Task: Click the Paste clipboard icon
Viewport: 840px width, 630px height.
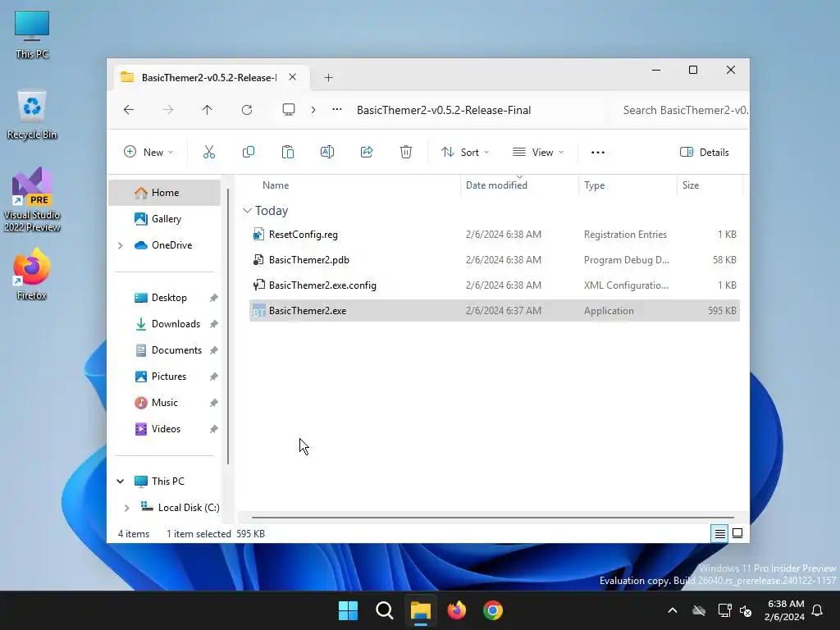Action: point(288,152)
